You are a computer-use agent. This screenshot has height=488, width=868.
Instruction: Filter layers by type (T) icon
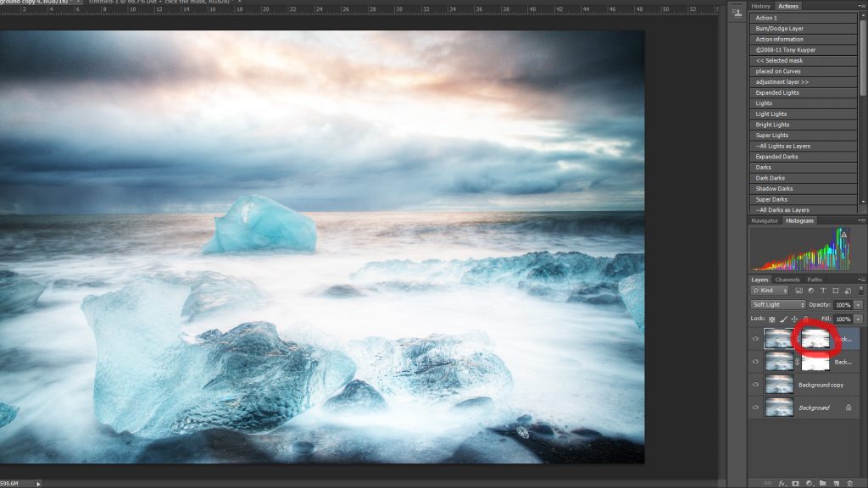(821, 291)
